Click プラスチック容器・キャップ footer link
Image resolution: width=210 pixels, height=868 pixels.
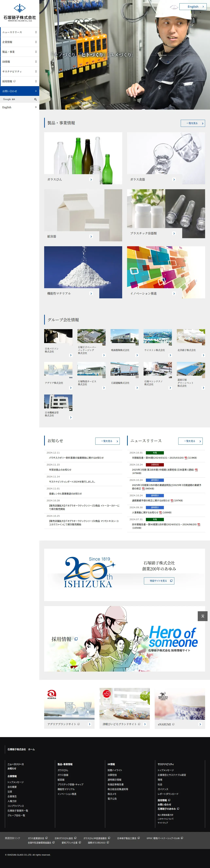(70, 784)
